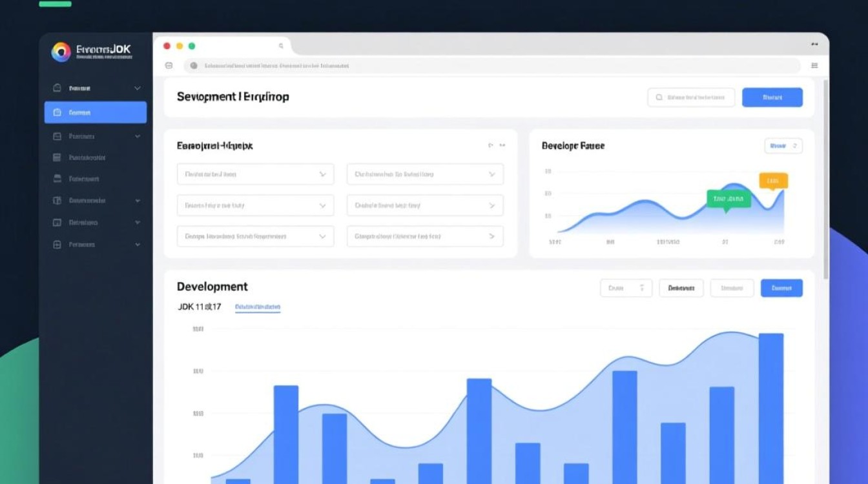The height and width of the screenshot is (484, 868).
Task: Click the fifth sidebar item's icon
Action: point(57,179)
